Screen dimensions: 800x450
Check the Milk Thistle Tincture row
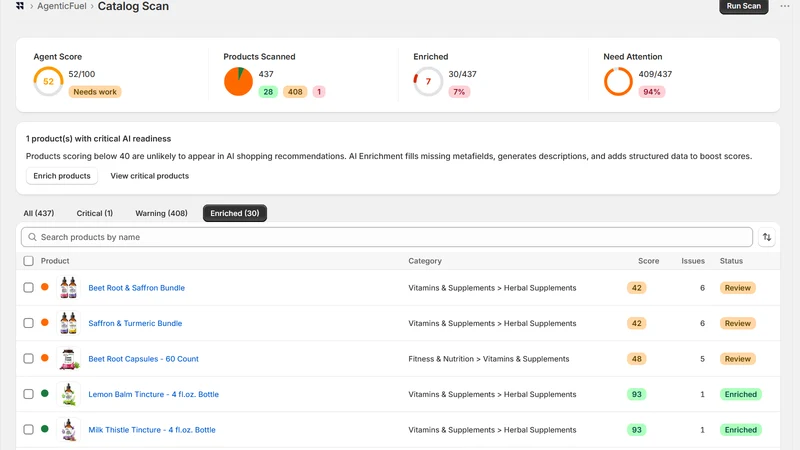click(x=29, y=430)
